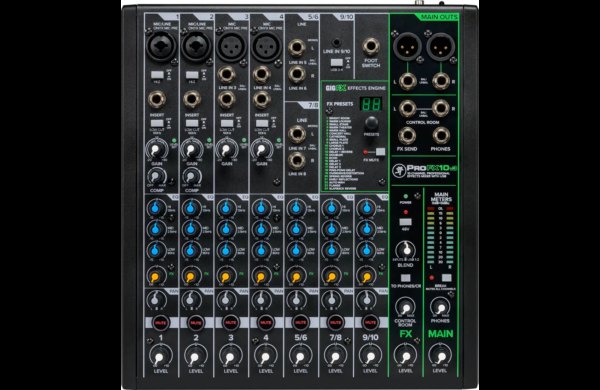The height and width of the screenshot is (390, 600).
Task: Toggle the FX MUTE switch
Action: tap(380, 152)
